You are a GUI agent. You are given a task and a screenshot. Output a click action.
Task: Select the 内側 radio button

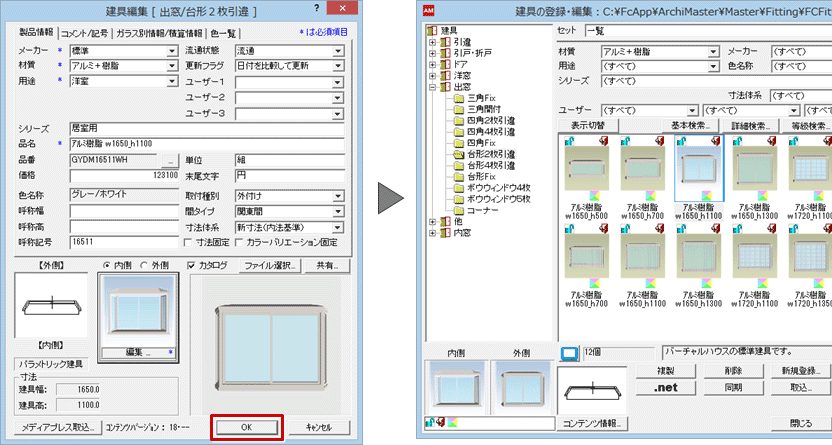click(107, 265)
